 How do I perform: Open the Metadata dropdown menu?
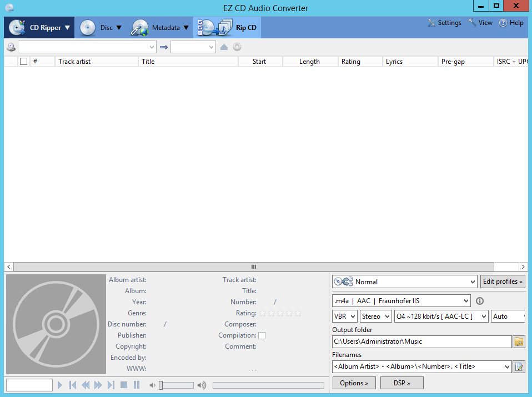tap(160, 28)
